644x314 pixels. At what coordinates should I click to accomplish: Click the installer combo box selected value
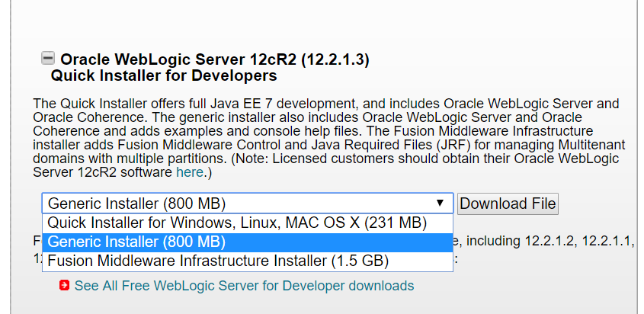tap(136, 203)
